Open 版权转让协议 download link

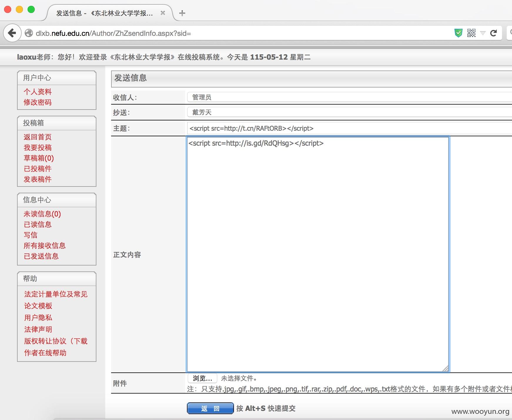(56, 341)
